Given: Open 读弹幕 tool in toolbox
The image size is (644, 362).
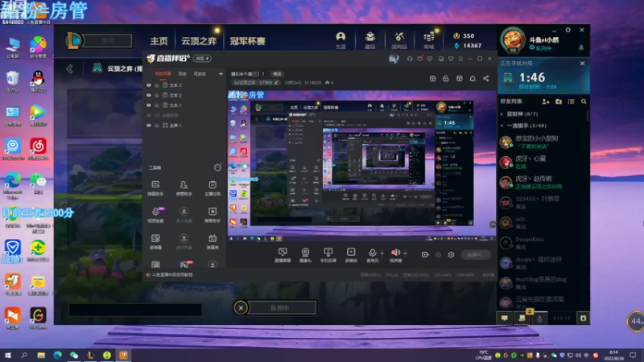Looking at the screenshot, I should (x=155, y=241).
